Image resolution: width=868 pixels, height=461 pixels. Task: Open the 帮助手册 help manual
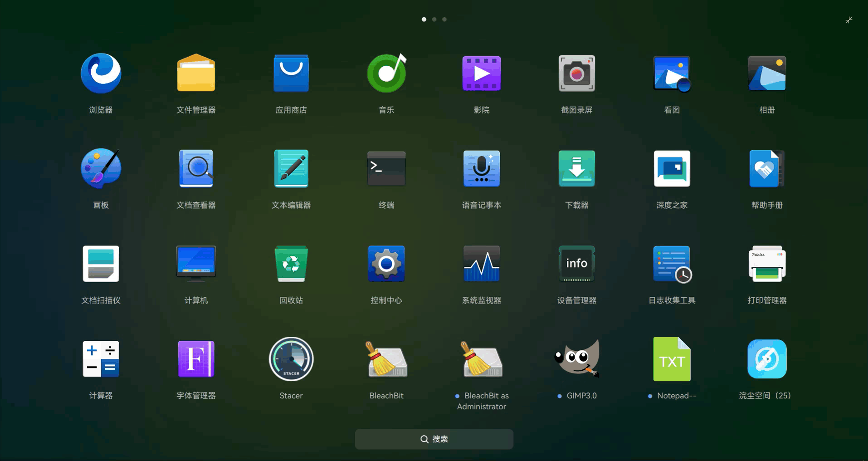click(x=767, y=168)
